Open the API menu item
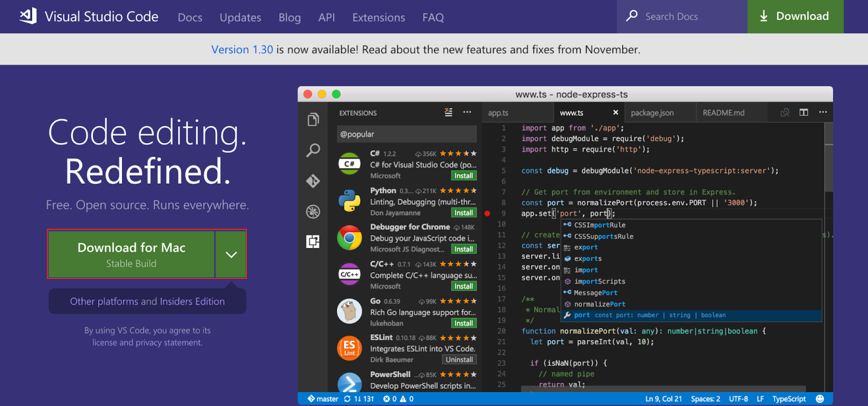This screenshot has height=406, width=868. coord(327,17)
